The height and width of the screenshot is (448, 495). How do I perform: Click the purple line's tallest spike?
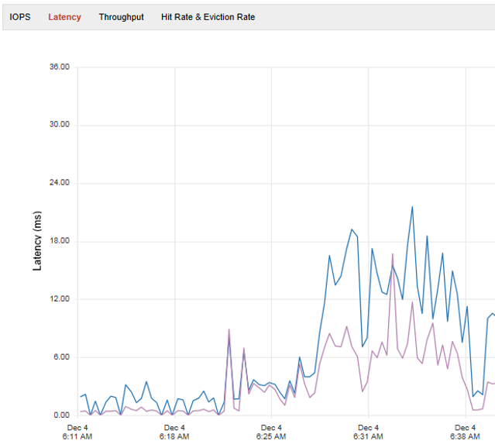393,254
